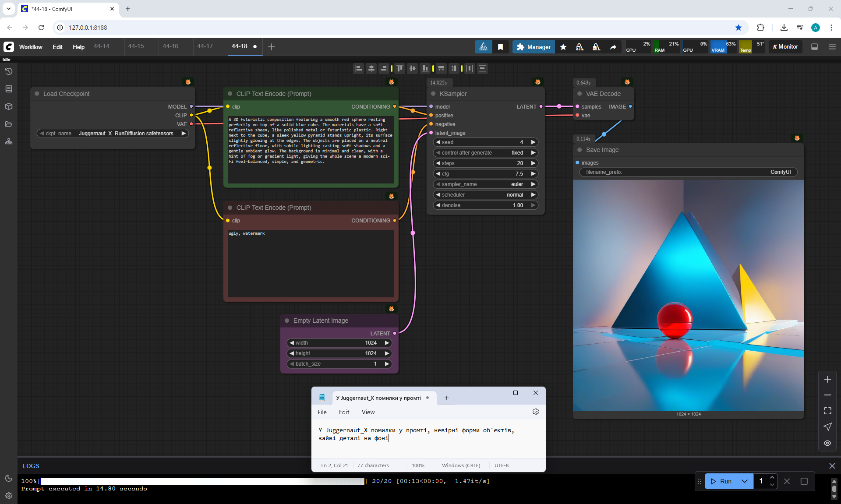Click the align left toolbar icon
This screenshot has width=841, height=504.
[x=358, y=68]
